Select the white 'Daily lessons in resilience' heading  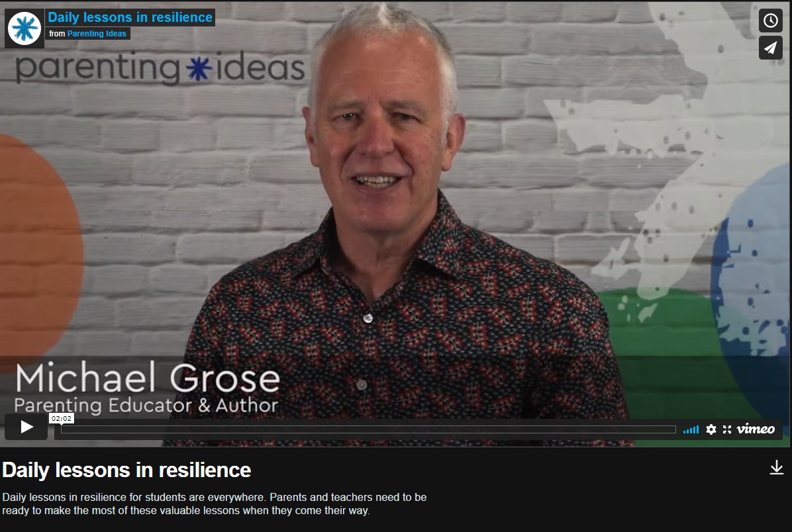(x=126, y=470)
